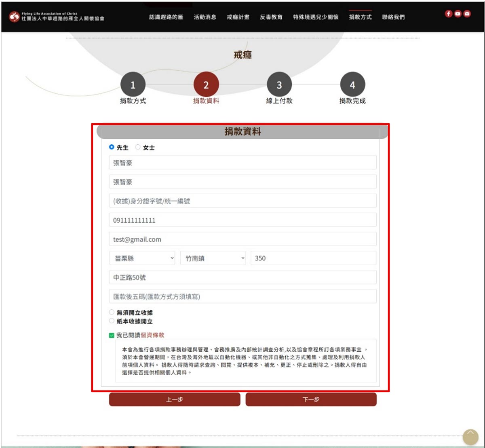Click the 上一步 button
Screen dimensions: 485x448
175,399
